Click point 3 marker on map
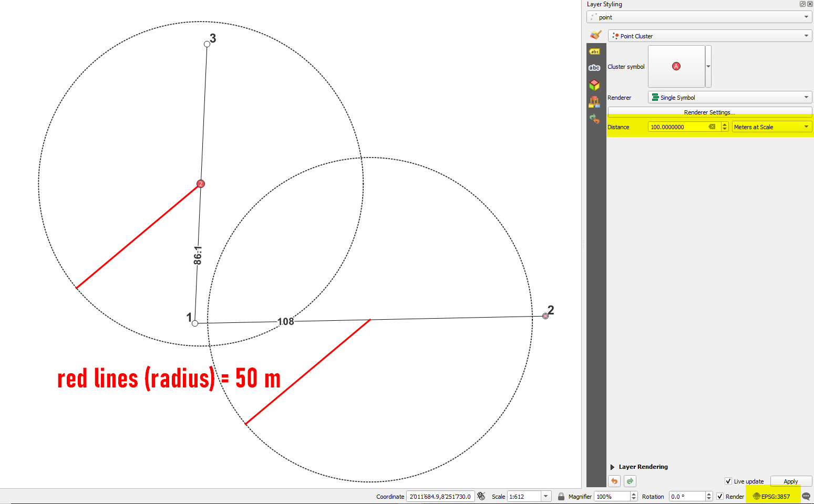 (207, 44)
